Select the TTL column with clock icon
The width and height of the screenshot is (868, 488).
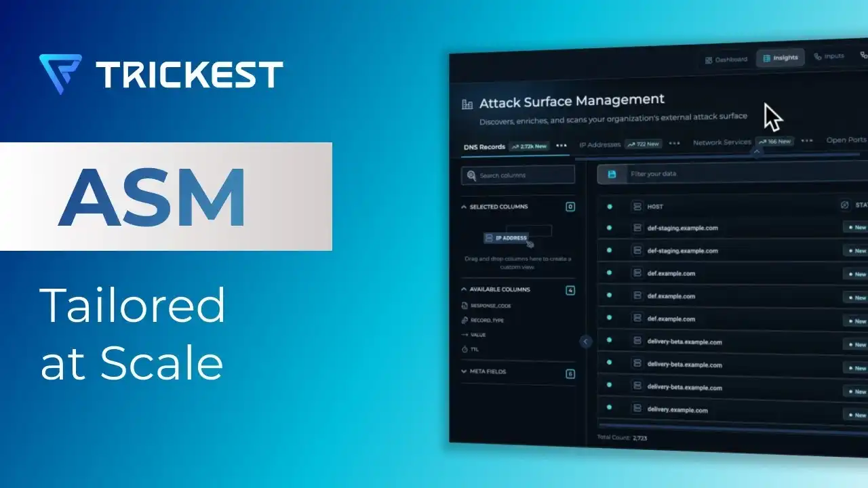[x=473, y=349]
